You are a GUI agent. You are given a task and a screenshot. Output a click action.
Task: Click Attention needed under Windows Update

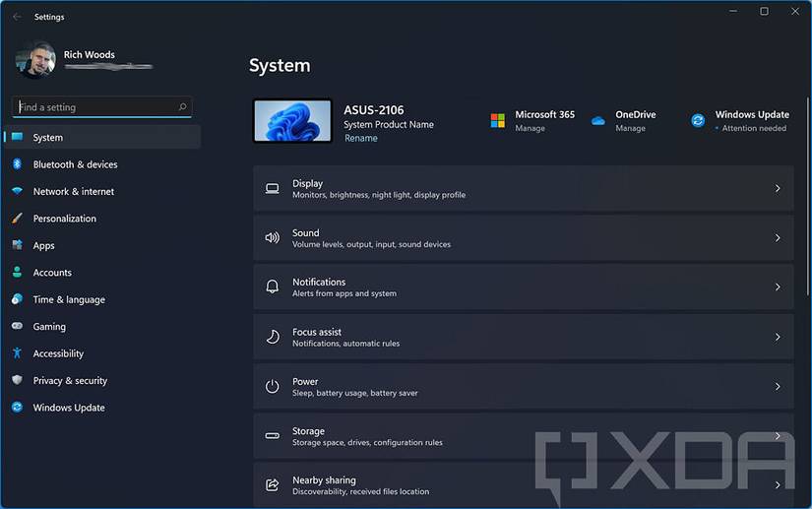tap(754, 128)
